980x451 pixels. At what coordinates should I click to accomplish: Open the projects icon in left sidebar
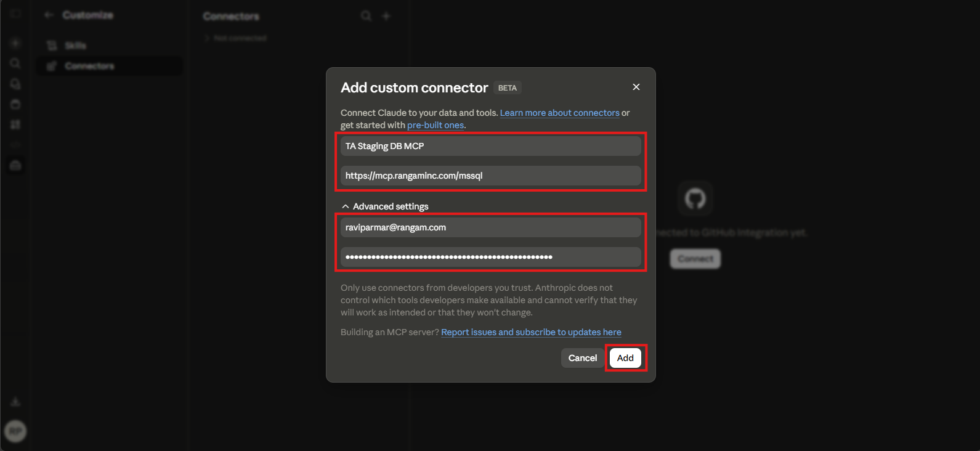click(15, 104)
